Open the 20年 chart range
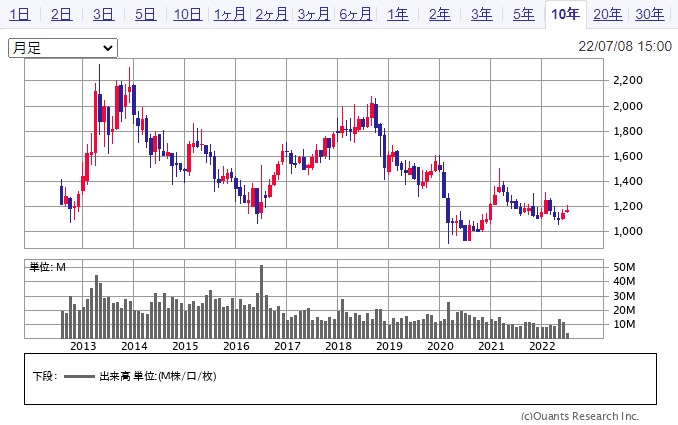Viewport: 678px width, 425px height. pos(608,14)
